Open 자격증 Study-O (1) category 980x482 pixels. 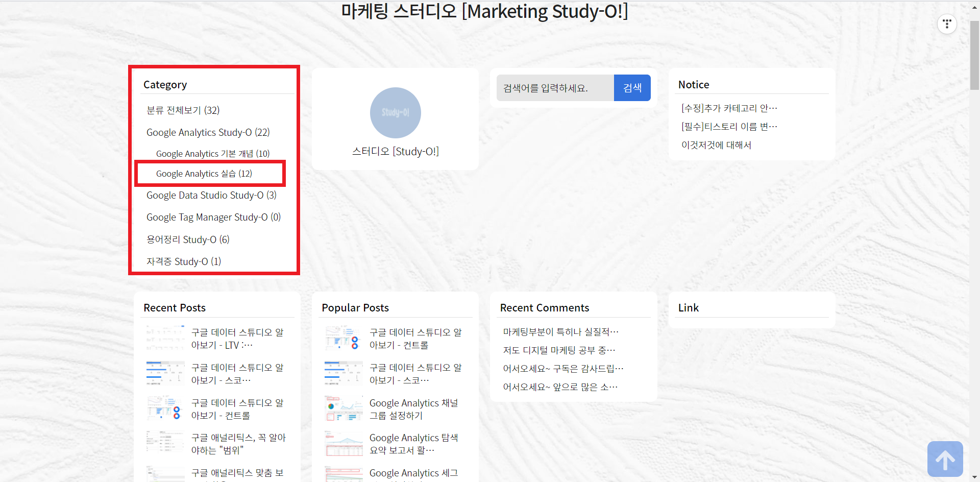[x=184, y=261]
